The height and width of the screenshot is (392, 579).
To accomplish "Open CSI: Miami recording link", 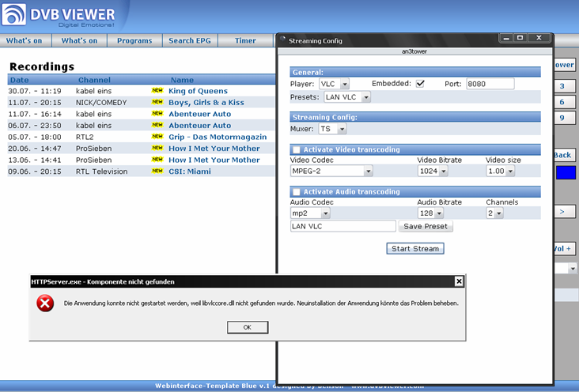I will [190, 171].
